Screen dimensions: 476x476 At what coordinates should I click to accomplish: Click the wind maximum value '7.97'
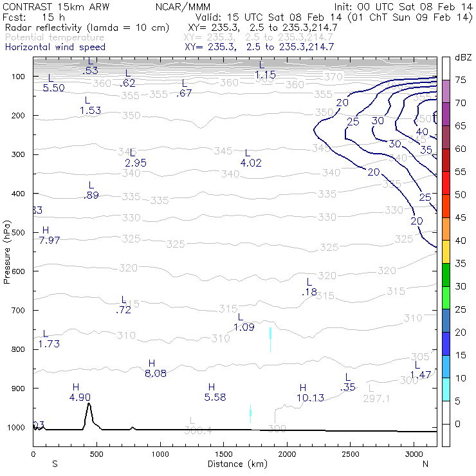[x=50, y=240]
